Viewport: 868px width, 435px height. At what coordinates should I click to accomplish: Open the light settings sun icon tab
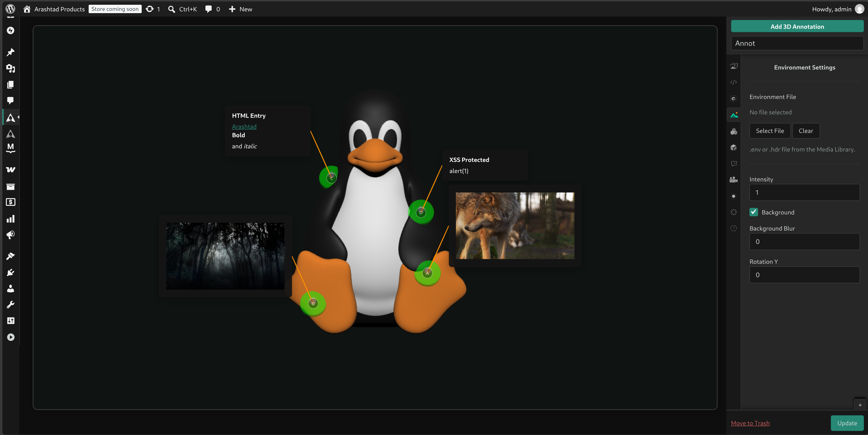point(734,196)
